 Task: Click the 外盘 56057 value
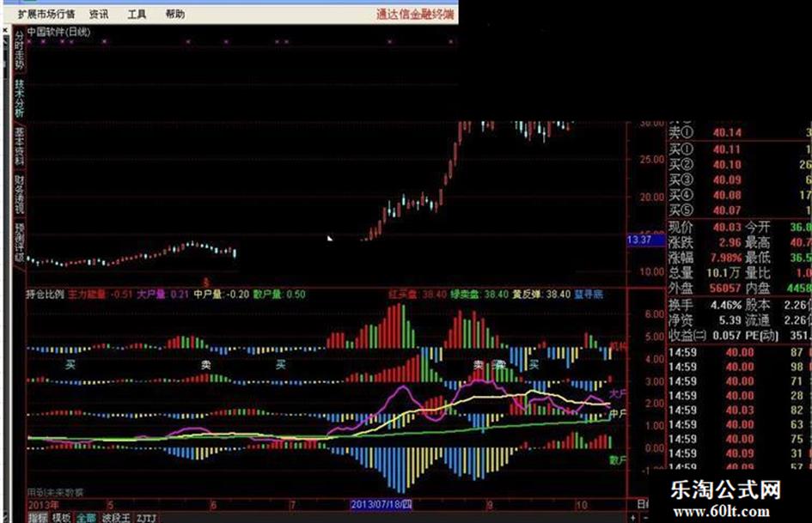click(725, 288)
